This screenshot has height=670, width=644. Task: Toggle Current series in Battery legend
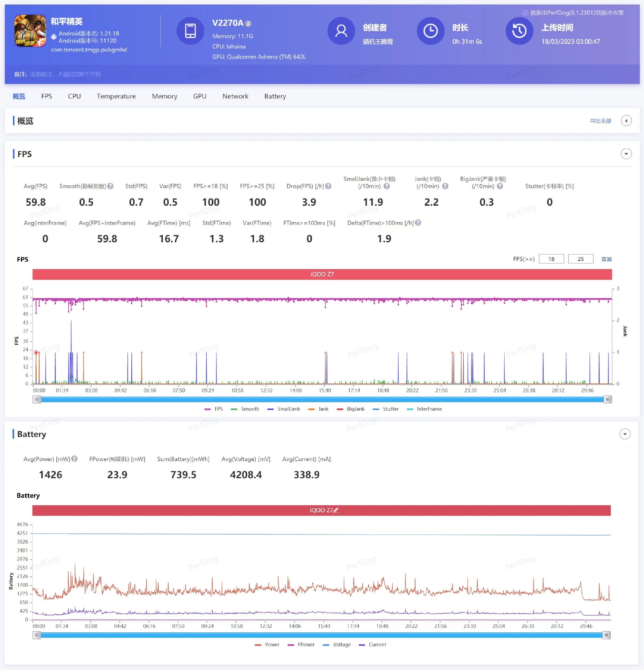pos(373,645)
